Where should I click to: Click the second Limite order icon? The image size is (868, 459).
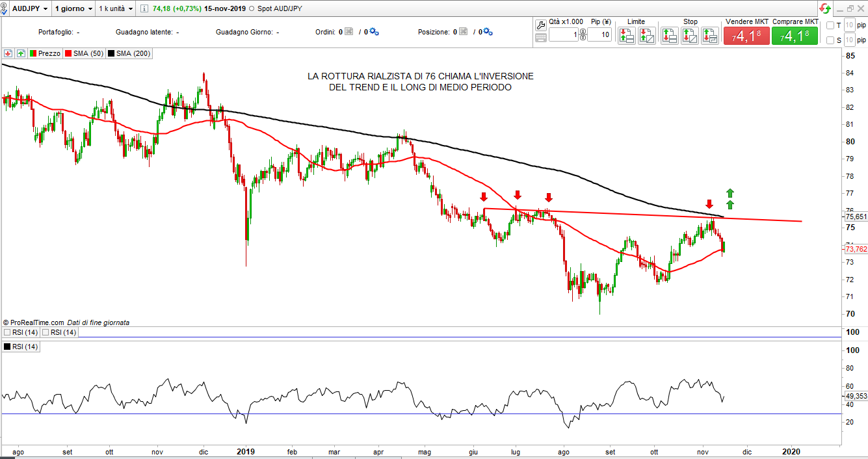coord(646,36)
